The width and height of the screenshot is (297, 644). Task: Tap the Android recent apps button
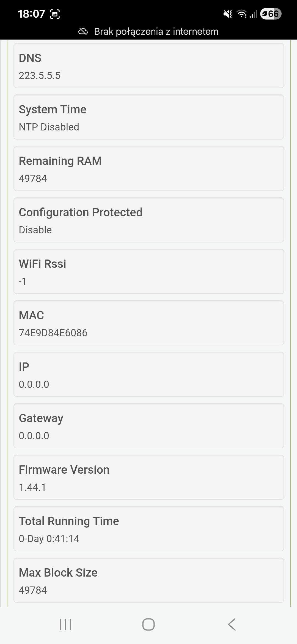coord(65,624)
